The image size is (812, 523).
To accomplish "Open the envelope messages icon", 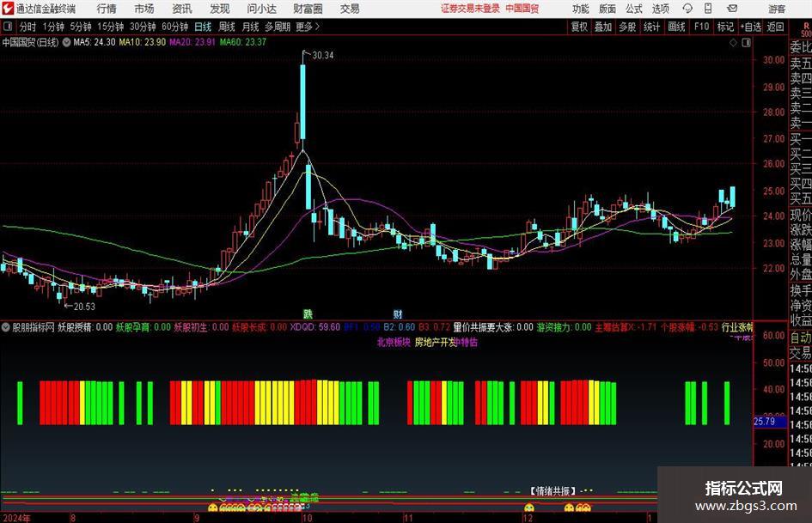I will coord(732,9).
